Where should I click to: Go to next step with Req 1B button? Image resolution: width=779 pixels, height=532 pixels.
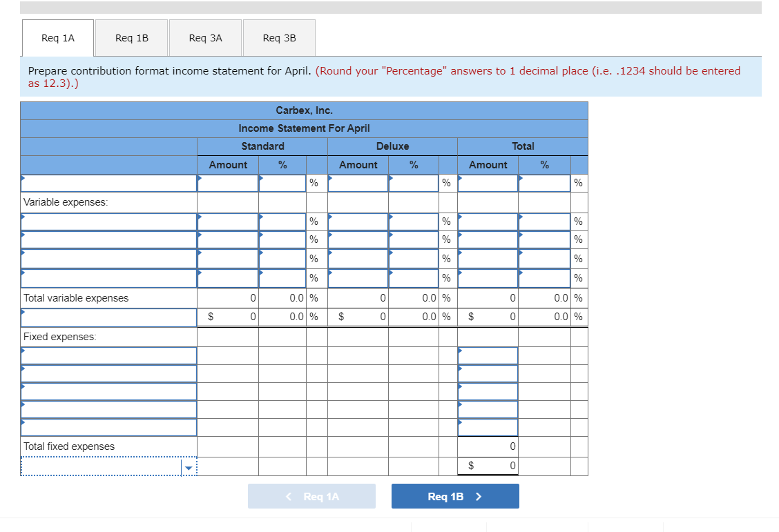coord(455,496)
